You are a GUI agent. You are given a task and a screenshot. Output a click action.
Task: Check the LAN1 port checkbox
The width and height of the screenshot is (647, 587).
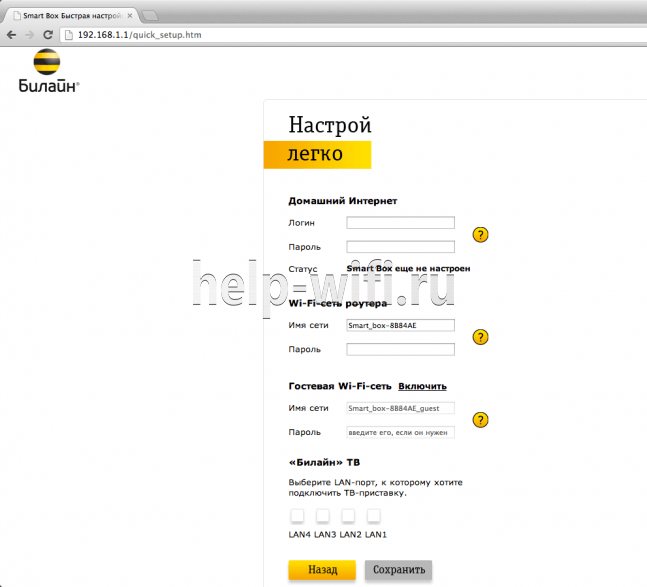coord(373,515)
